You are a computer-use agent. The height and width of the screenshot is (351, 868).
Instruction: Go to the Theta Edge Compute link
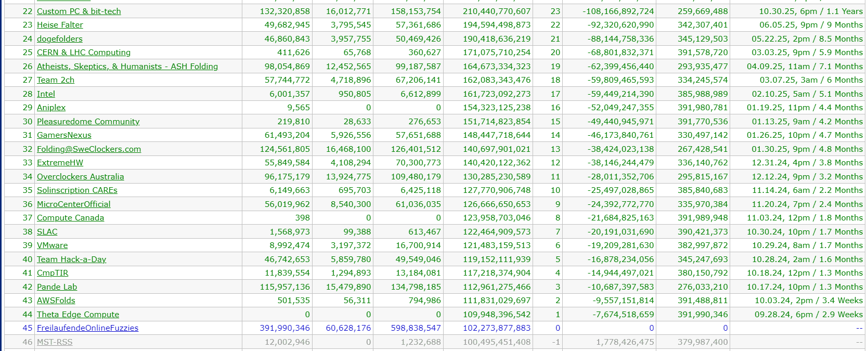78,314
